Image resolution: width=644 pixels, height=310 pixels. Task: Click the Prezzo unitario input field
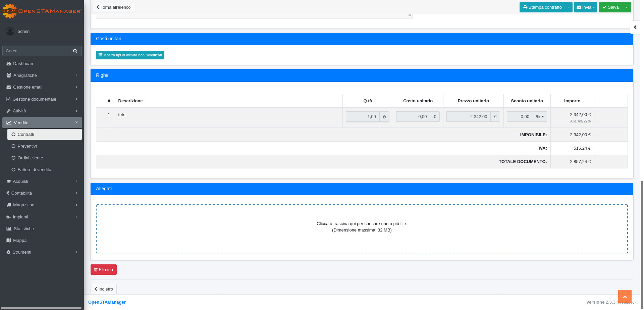tap(468, 117)
